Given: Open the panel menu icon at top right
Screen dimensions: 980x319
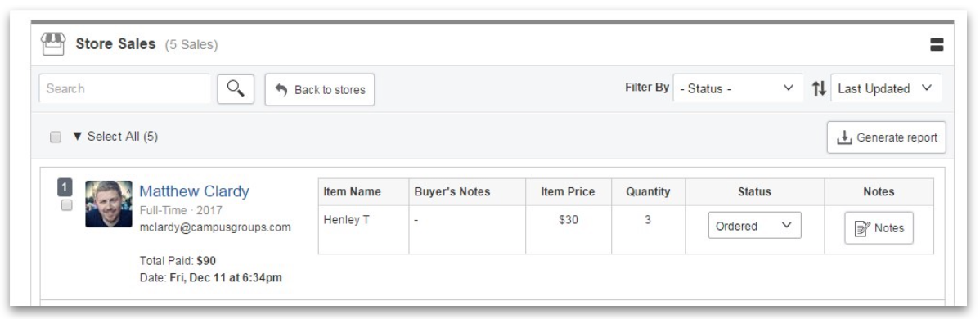Looking at the screenshot, I should pyautogui.click(x=937, y=44).
